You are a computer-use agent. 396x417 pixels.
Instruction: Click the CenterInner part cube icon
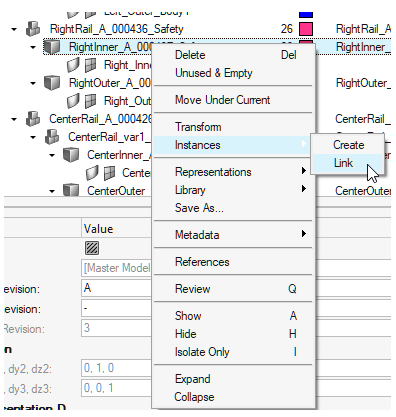(71, 155)
